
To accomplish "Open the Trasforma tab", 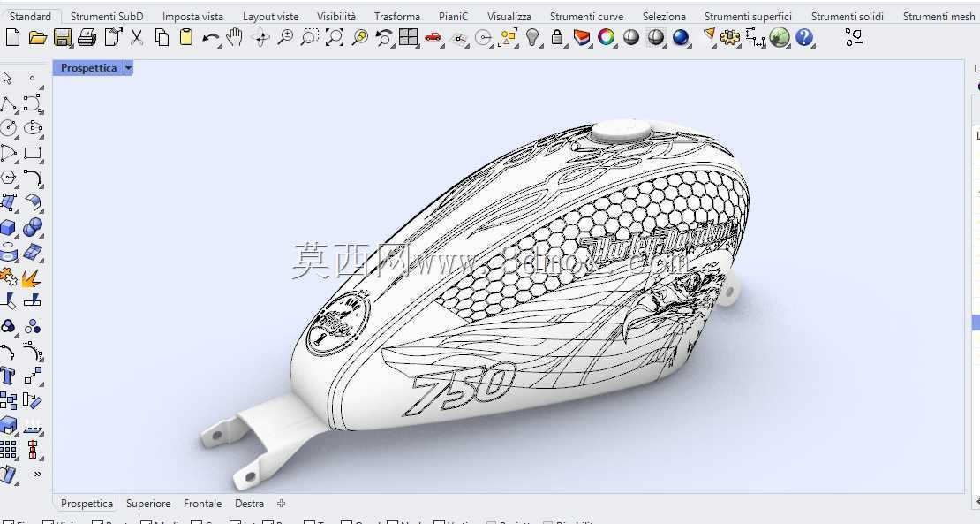I will (397, 16).
